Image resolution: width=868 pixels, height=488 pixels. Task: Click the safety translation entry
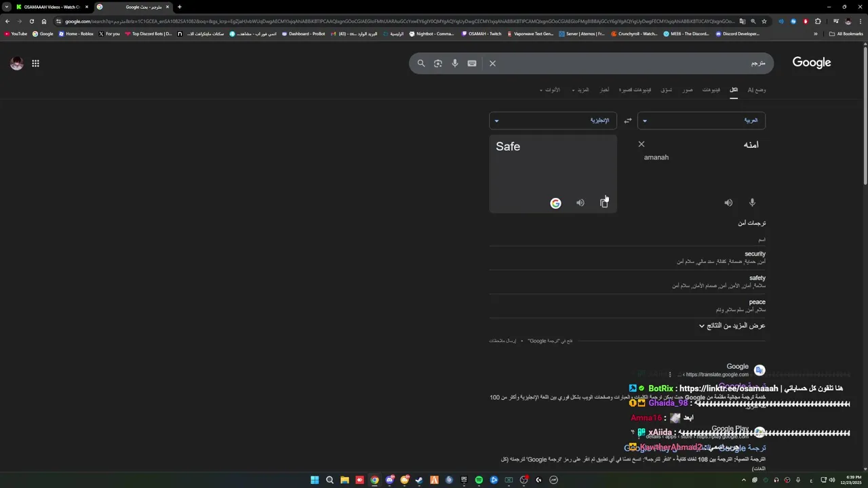tap(757, 278)
